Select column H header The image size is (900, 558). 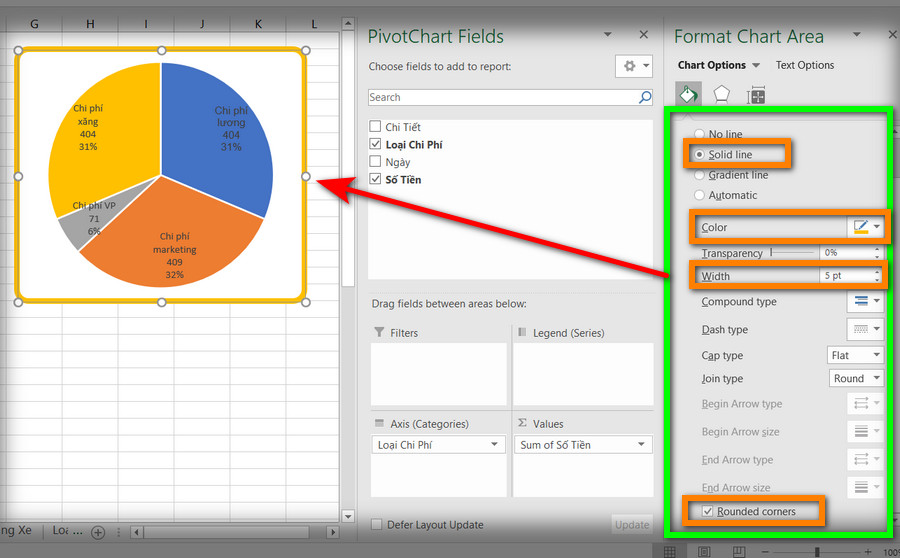point(90,24)
